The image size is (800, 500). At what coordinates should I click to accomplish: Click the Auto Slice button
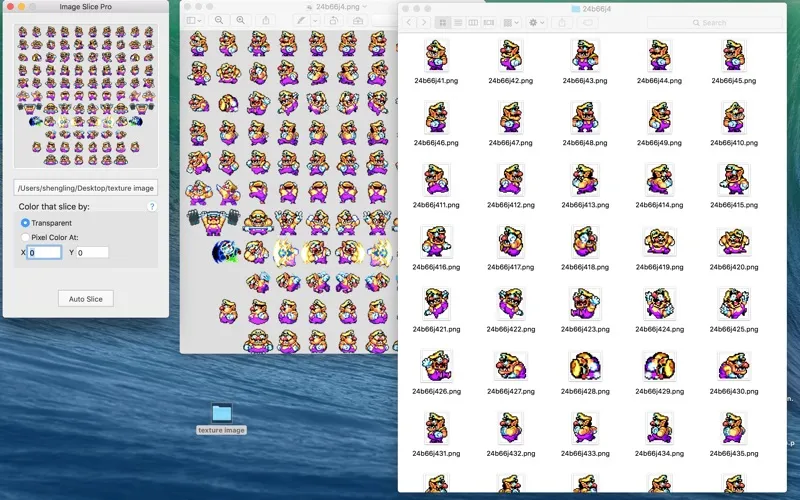pos(86,298)
